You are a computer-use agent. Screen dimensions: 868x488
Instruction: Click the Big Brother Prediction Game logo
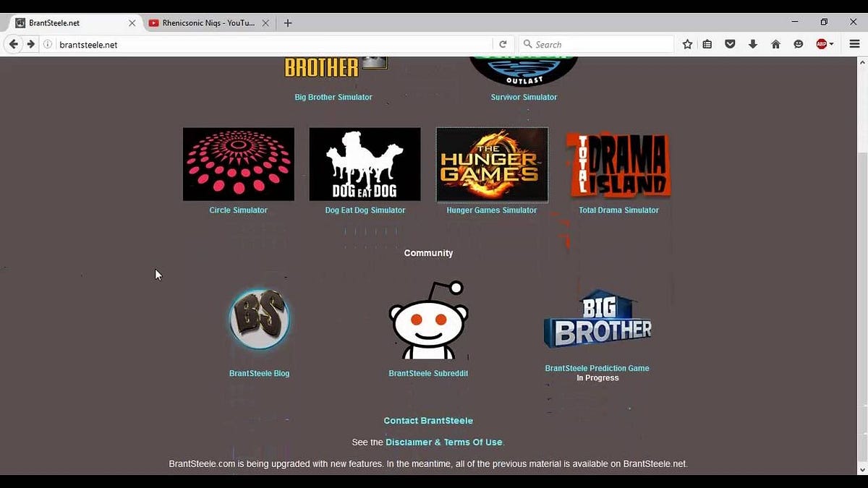tap(597, 319)
